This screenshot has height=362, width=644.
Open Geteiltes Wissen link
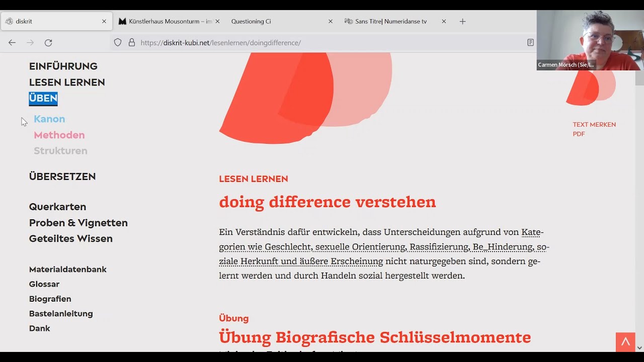(71, 239)
